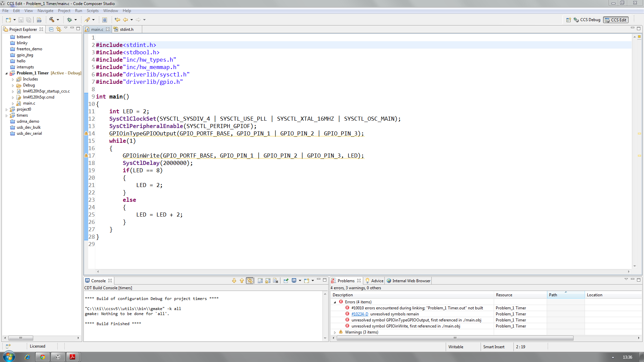
Task: Click the Pin Console icon
Action: point(286,281)
